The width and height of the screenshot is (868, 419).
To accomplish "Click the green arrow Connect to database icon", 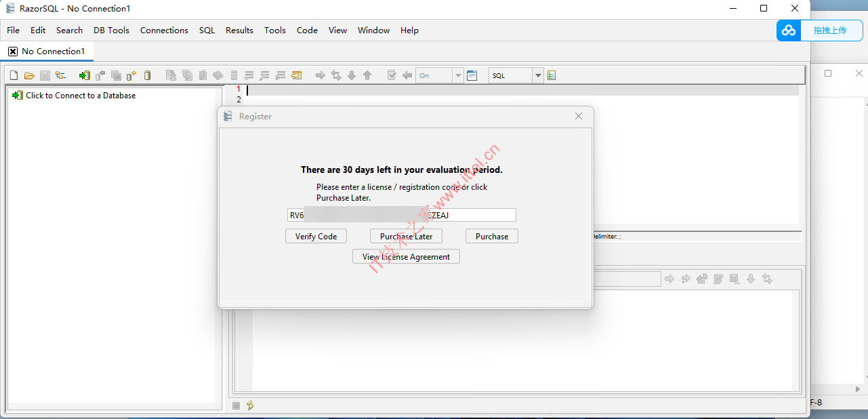I will (84, 75).
